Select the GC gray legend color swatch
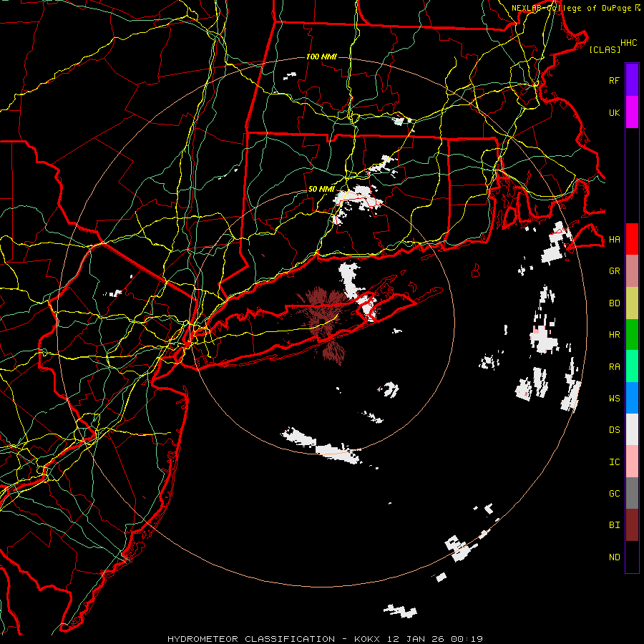644x644 pixels. click(x=632, y=493)
